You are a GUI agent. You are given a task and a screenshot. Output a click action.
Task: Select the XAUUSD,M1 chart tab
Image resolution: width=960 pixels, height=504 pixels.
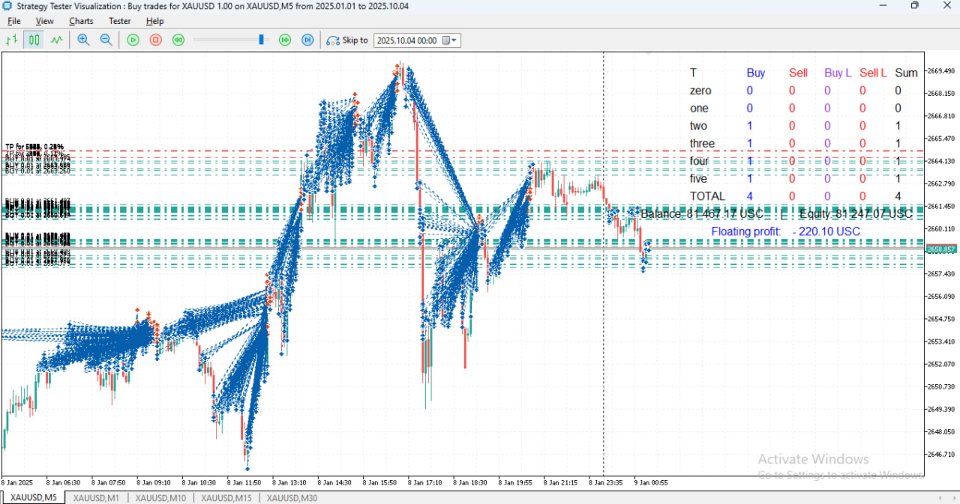pyautogui.click(x=97, y=497)
